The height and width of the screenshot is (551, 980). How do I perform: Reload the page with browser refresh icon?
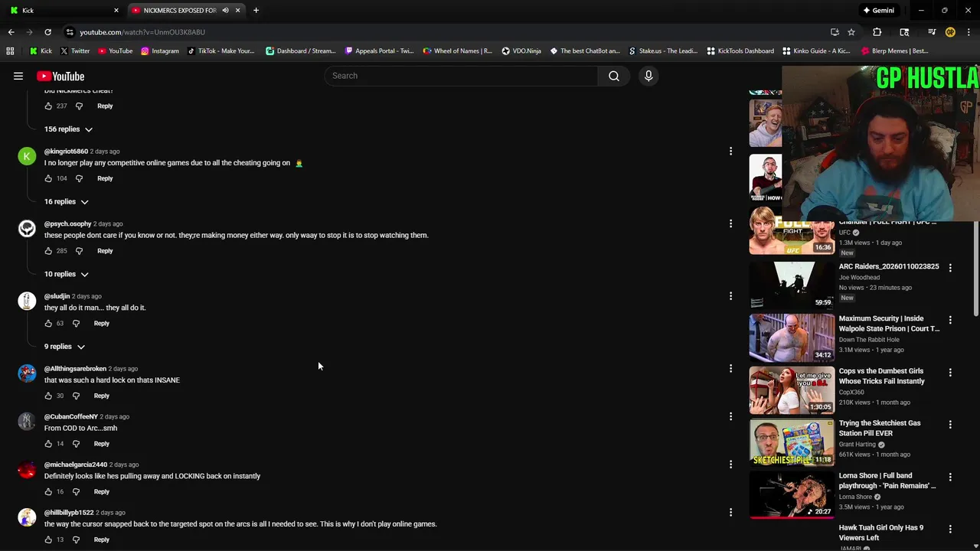[x=47, y=32]
